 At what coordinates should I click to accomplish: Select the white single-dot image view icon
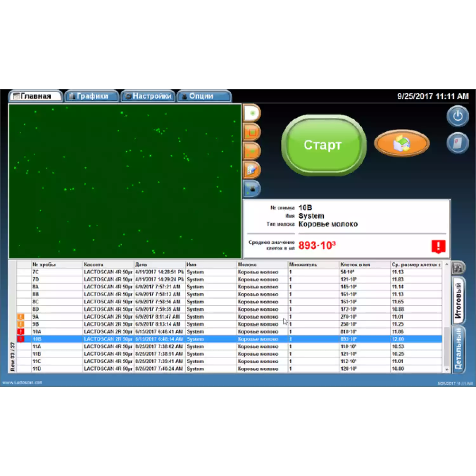pos(252,113)
